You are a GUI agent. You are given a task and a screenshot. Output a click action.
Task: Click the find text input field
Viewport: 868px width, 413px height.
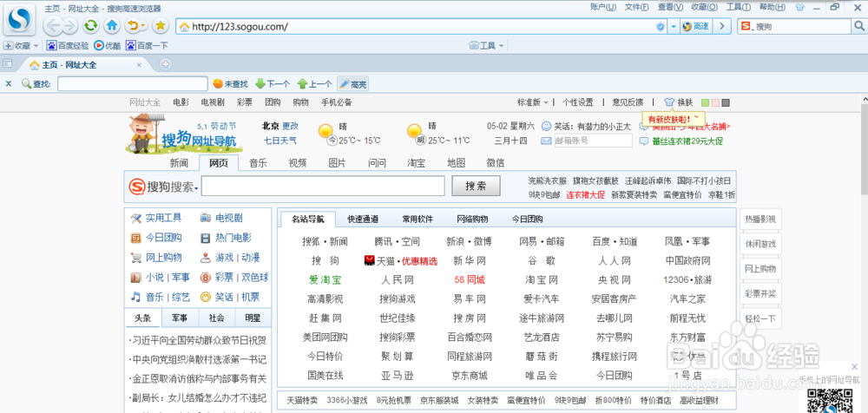click(132, 83)
